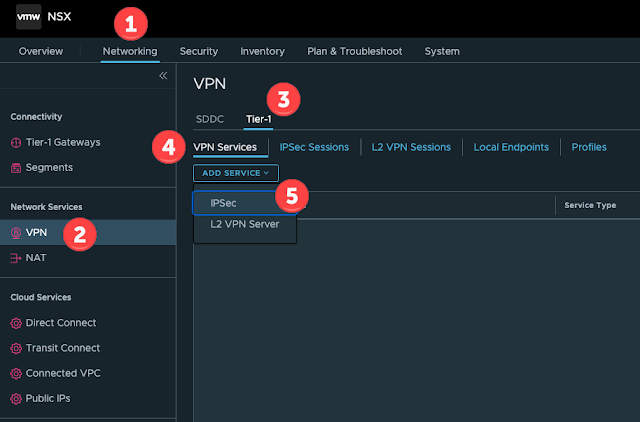Select the Tier-1 VPN tab

258,119
